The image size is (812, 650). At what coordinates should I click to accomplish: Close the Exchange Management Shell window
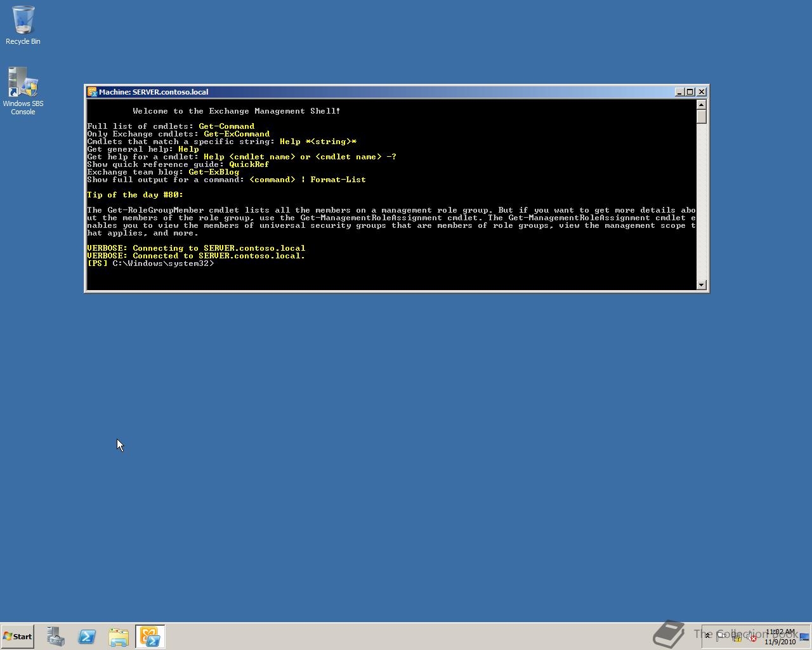point(702,92)
